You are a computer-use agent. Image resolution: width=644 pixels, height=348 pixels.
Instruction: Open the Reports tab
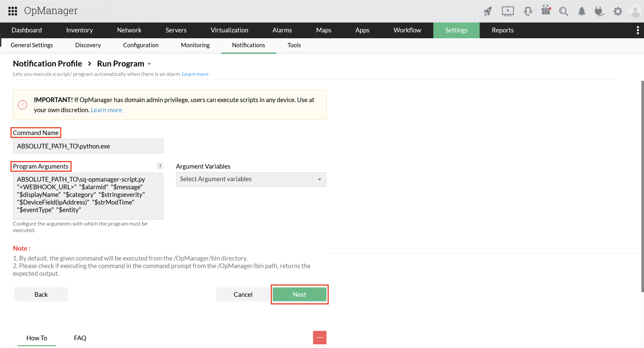(502, 30)
